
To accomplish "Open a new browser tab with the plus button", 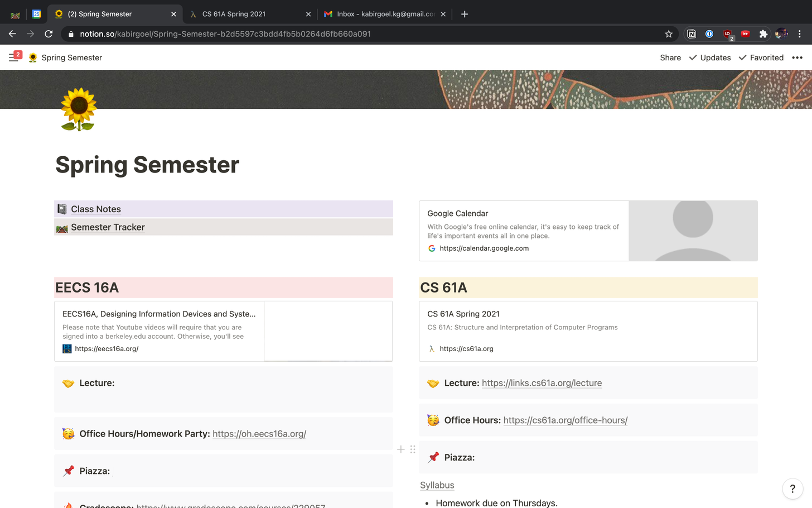I will coord(465,14).
